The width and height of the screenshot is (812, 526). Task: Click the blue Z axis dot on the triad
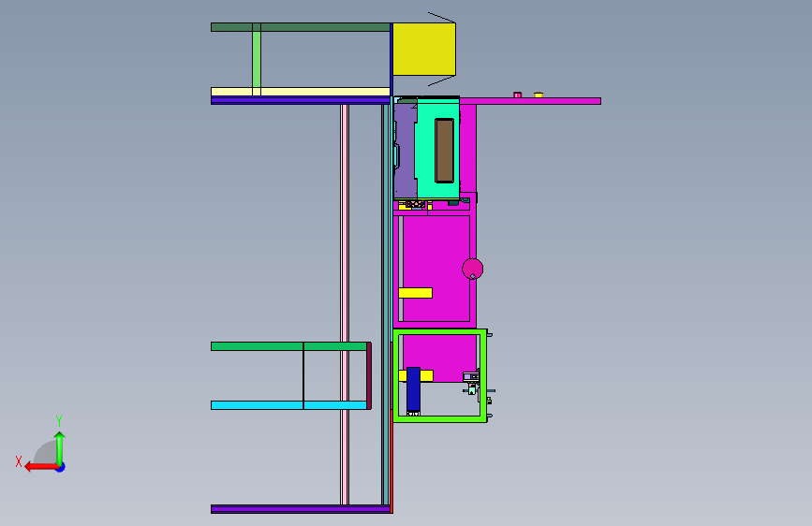61,468
